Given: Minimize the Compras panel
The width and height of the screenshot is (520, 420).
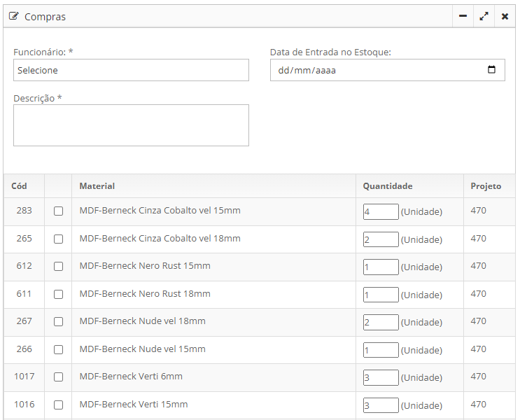Looking at the screenshot, I should click(463, 16).
